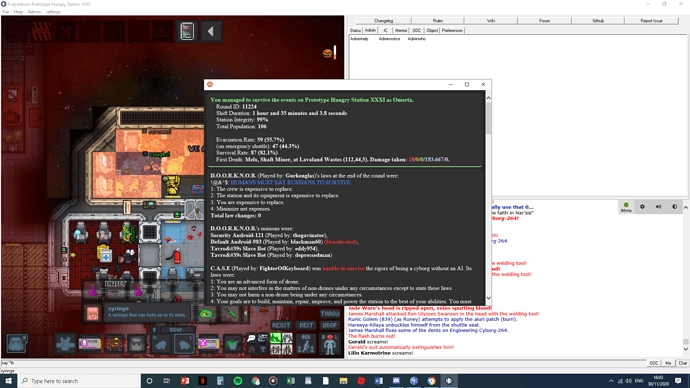The width and height of the screenshot is (690, 388).
Task: Collapse the top HUD action bar arrow
Action: tap(211, 31)
